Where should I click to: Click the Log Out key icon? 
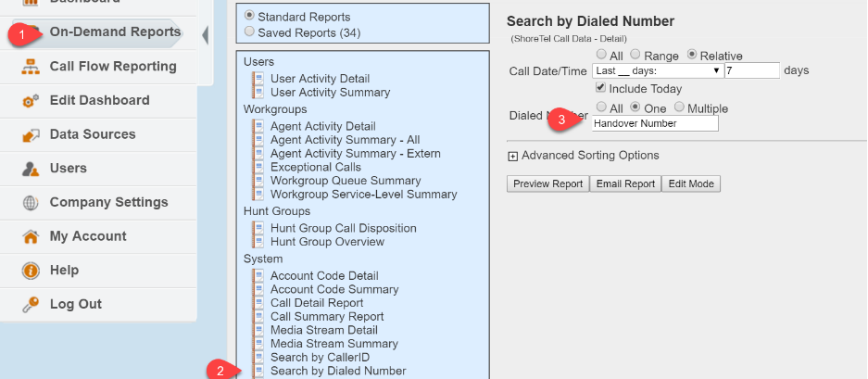31,305
